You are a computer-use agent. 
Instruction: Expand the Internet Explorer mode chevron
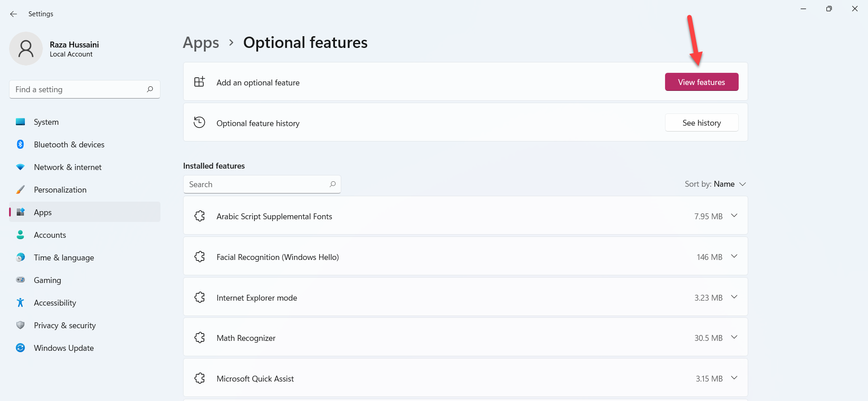coord(734,297)
